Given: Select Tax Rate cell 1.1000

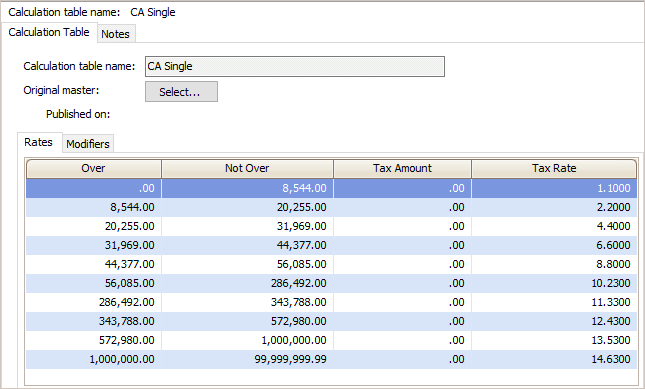Looking at the screenshot, I should point(554,188).
